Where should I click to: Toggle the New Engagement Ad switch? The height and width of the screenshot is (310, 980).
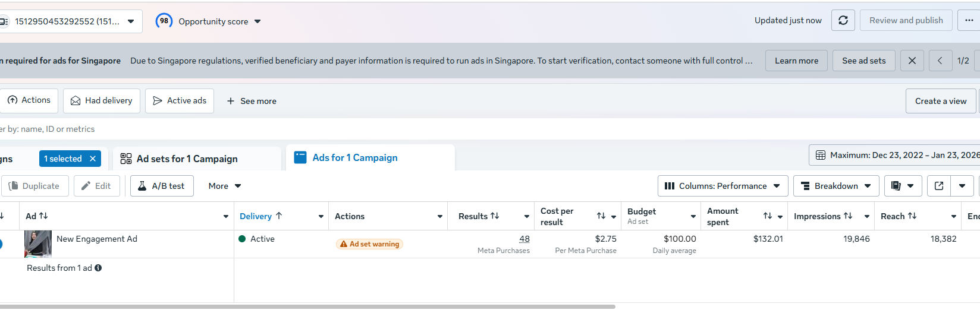(1, 243)
